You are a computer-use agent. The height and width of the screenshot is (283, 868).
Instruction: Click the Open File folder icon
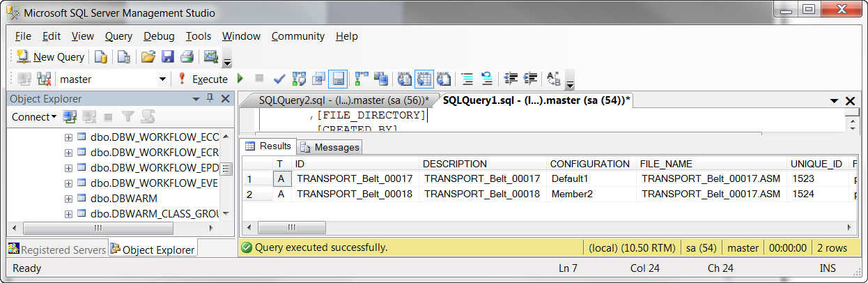pos(148,56)
